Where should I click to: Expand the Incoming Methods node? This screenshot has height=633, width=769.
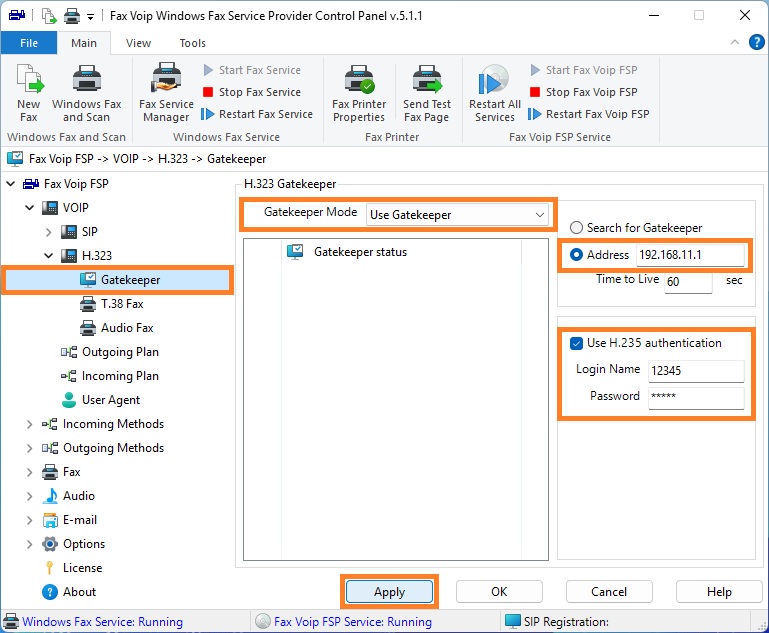pyautogui.click(x=29, y=424)
